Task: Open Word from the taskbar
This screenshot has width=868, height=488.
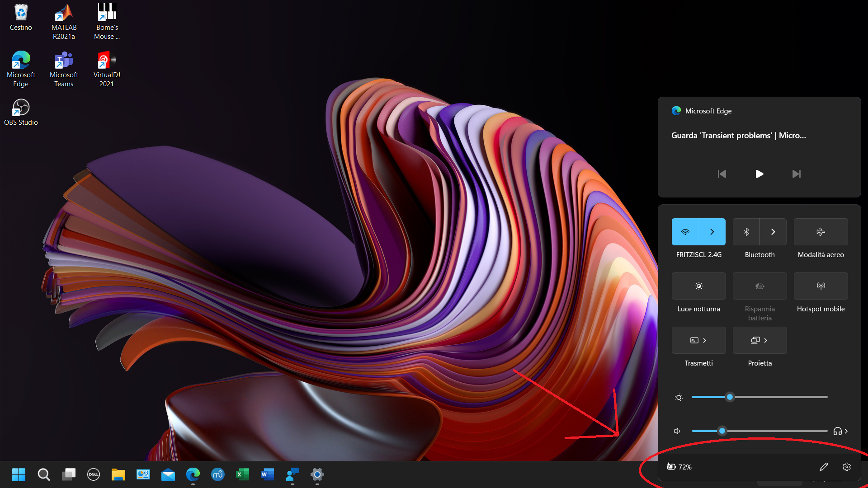Action: click(268, 474)
